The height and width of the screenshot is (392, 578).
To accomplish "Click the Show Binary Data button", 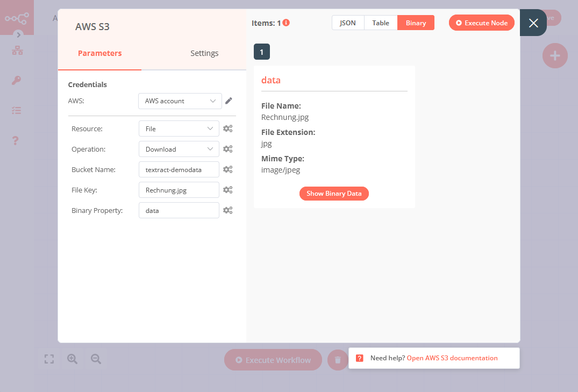I will coord(334,194).
